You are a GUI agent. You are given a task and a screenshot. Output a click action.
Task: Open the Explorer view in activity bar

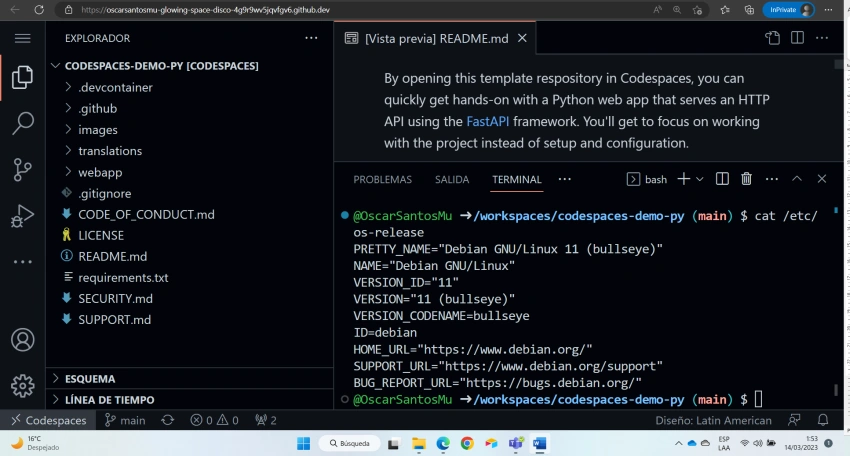[22, 77]
